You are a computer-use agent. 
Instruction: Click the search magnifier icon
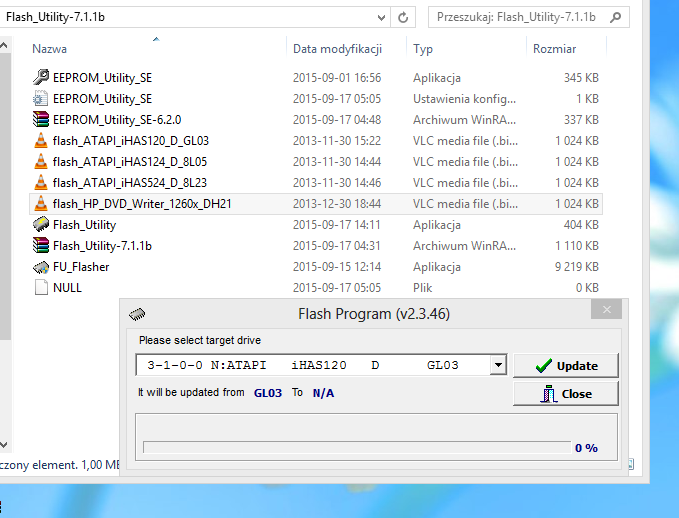pyautogui.click(x=615, y=17)
